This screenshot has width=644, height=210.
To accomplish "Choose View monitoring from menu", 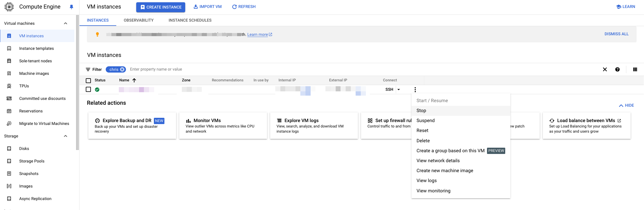I will [461, 191].
